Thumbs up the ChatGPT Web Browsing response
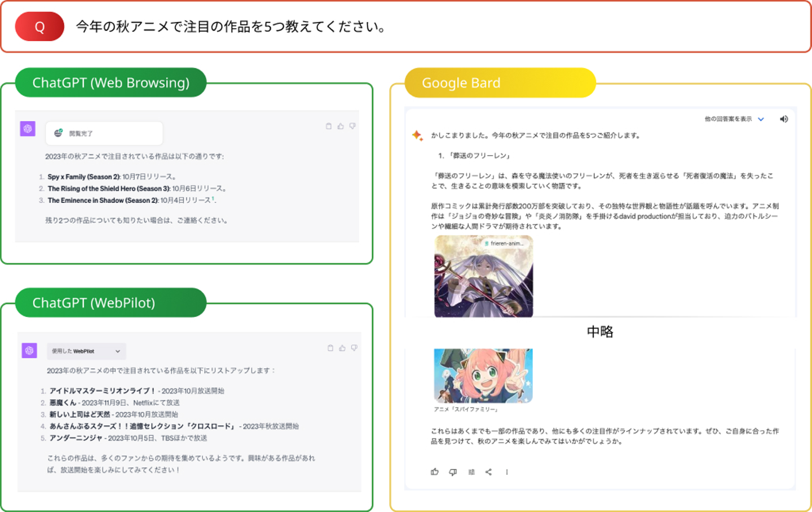The width and height of the screenshot is (812, 512). 341,126
